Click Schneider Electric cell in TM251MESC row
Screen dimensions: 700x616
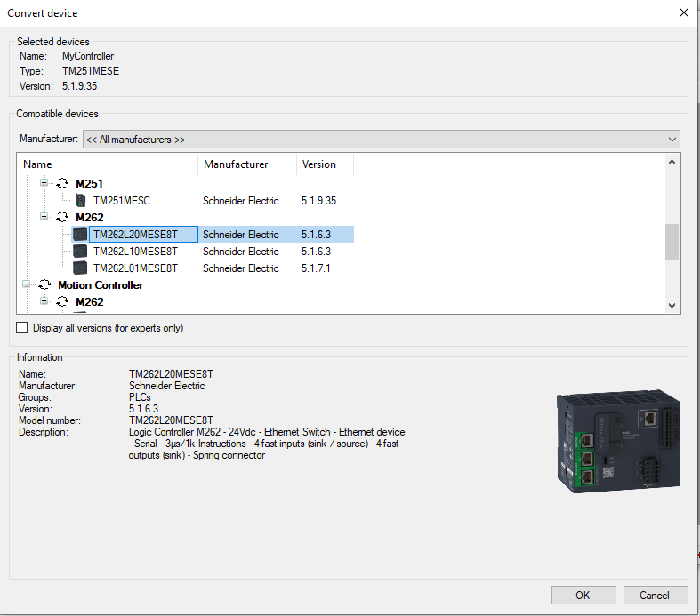(241, 201)
